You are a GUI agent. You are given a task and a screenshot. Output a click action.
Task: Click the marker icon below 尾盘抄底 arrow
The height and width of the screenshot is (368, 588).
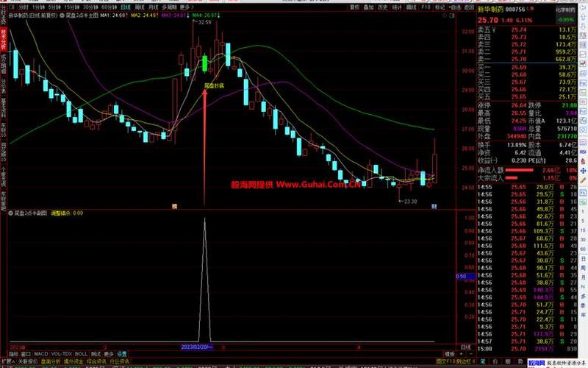point(174,207)
